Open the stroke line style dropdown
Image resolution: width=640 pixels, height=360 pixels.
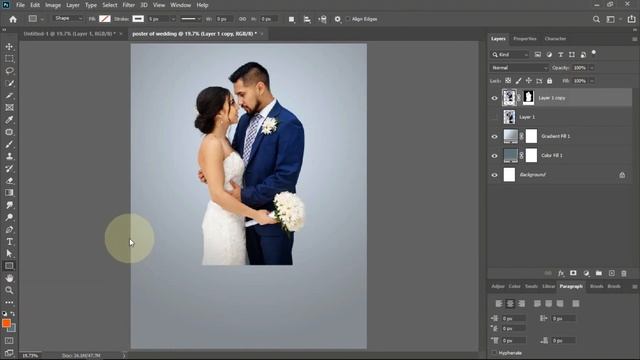[x=191, y=19]
